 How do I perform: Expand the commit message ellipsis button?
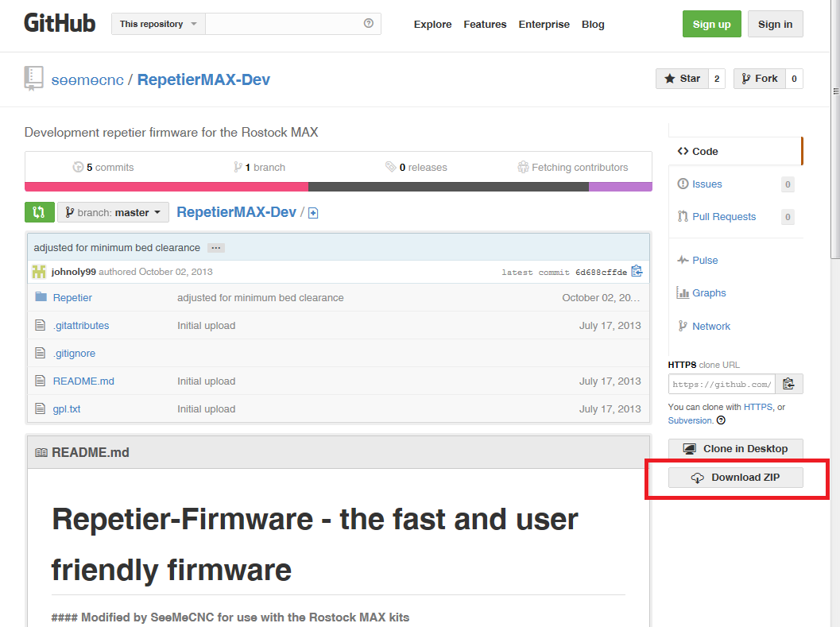click(x=216, y=248)
